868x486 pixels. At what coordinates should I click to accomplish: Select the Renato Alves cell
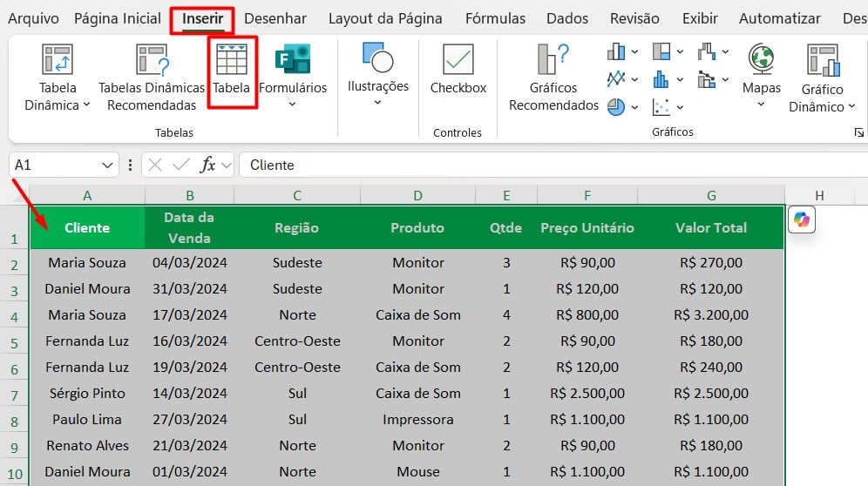[87, 445]
